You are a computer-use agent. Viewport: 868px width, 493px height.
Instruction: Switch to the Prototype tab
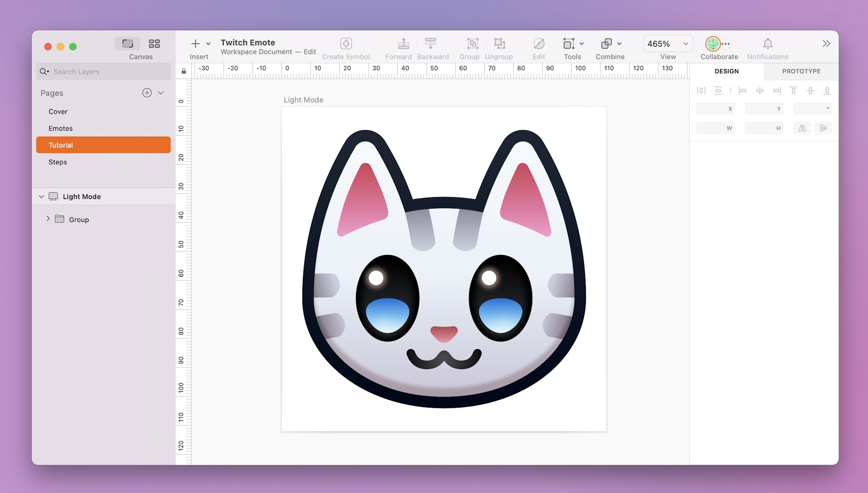click(x=801, y=71)
